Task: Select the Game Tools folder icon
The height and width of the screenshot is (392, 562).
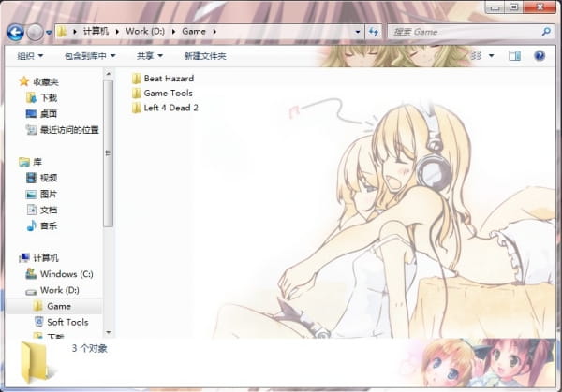Action: [x=136, y=93]
